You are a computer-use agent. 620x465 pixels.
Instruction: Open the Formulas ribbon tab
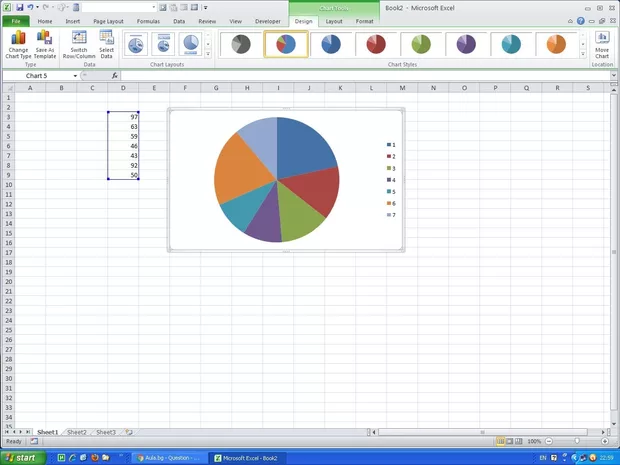click(147, 21)
